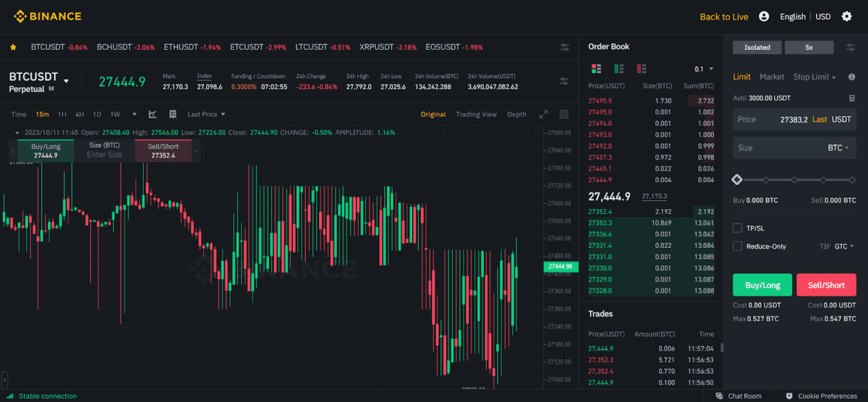
Task: Open Chat Room from the bottom bar
Action: coord(739,396)
